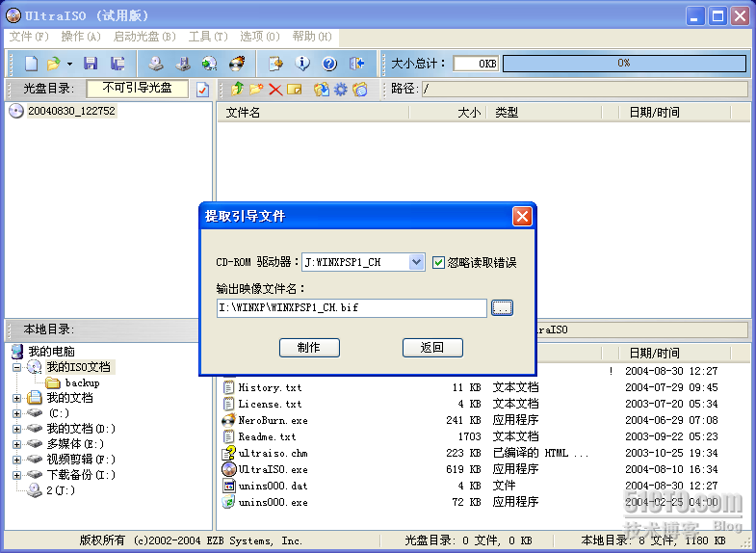The image size is (756, 553).
Task: Click the 大小总计 0KB box
Action: pyautogui.click(x=476, y=64)
